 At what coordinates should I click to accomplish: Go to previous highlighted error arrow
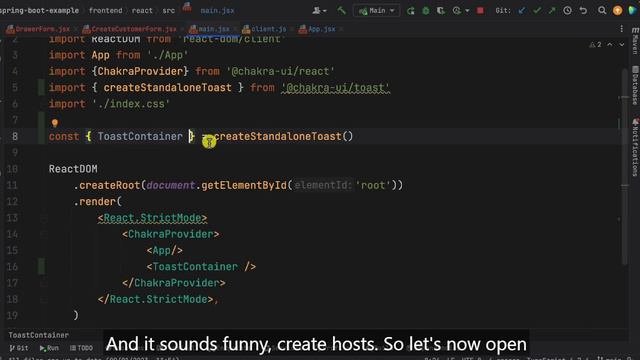pyautogui.click(x=609, y=44)
